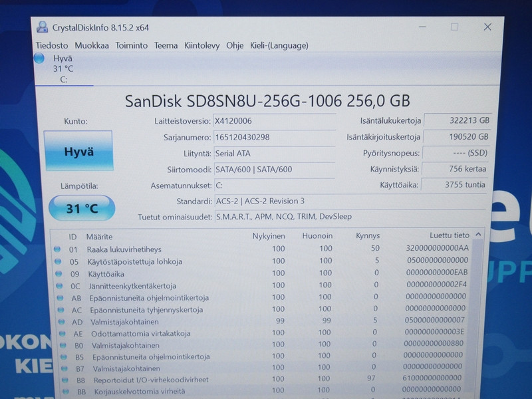Select the Odottamattomia virtakatkoja attribute name
532x399 pixels.
(x=141, y=334)
